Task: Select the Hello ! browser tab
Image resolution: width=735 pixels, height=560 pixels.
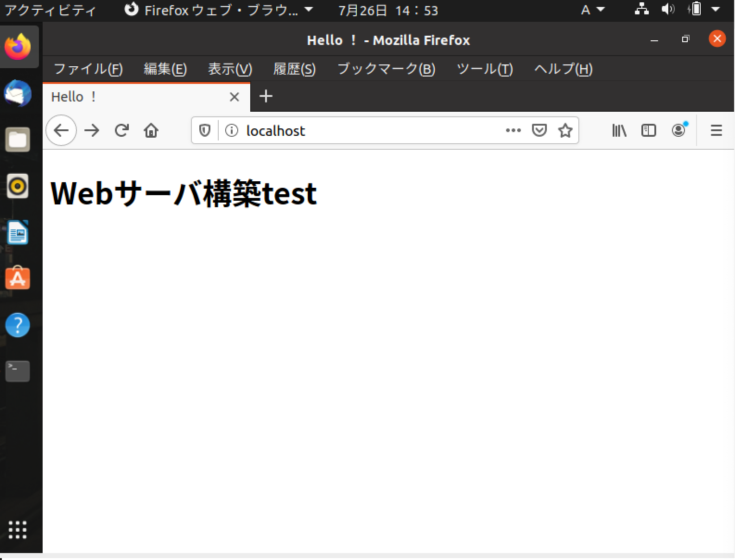Action: click(146, 97)
